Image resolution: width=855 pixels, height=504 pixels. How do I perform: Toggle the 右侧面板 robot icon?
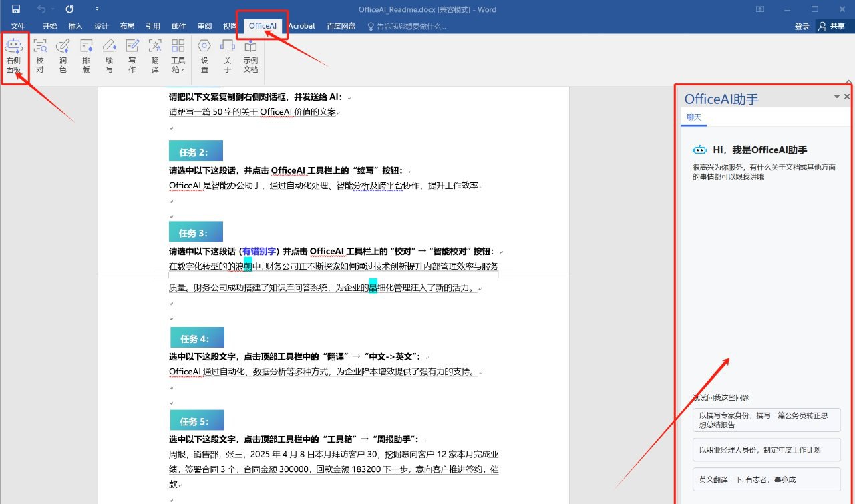click(14, 56)
